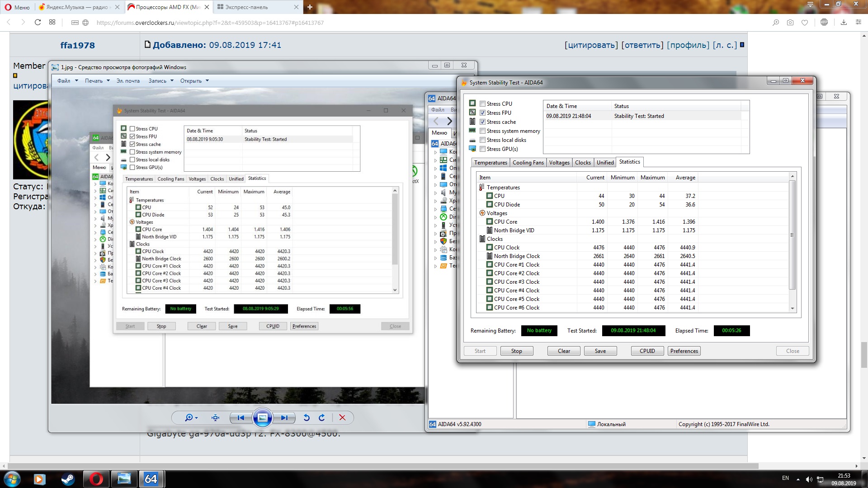The image size is (868, 488).
Task: Switch to the Cooling Fans tab
Action: pyautogui.click(x=528, y=163)
